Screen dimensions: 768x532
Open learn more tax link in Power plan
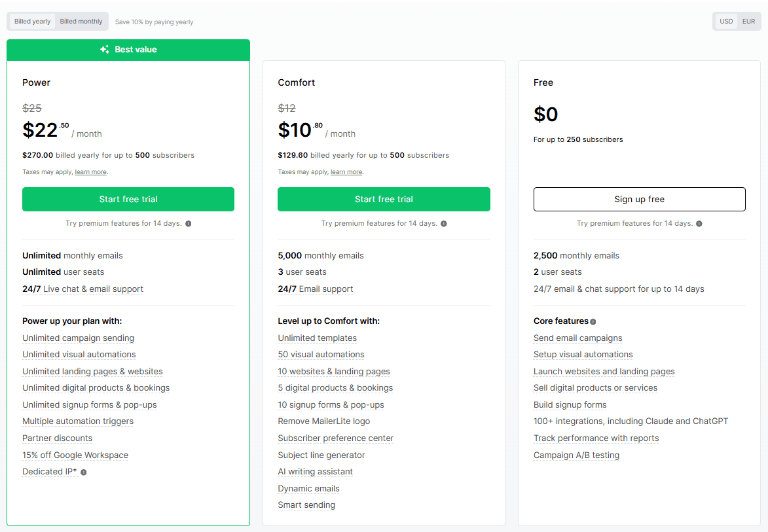[90, 172]
